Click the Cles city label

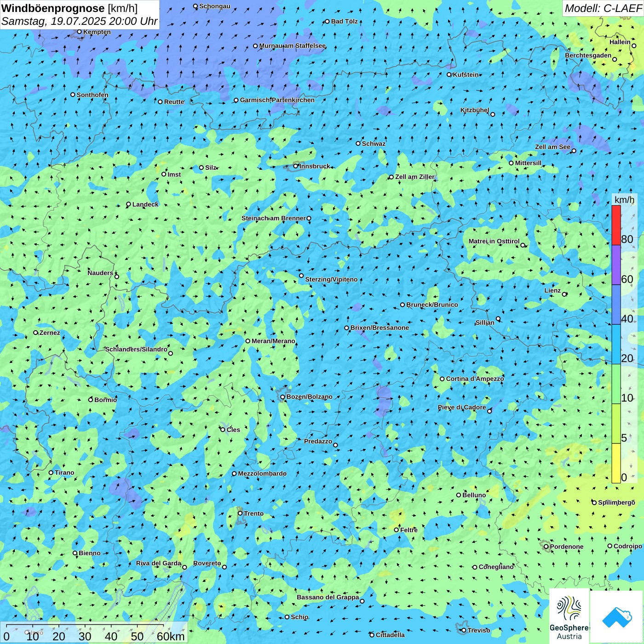coord(233,430)
